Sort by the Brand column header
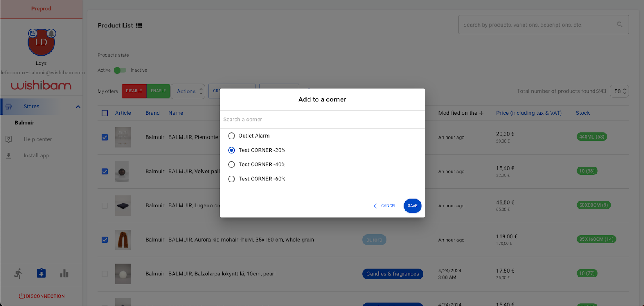 tap(153, 113)
